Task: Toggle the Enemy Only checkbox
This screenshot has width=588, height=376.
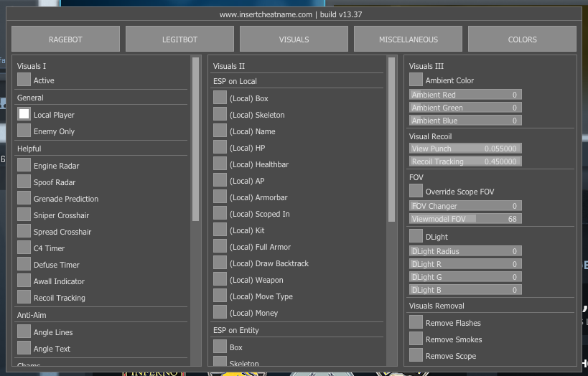Action: 24,131
